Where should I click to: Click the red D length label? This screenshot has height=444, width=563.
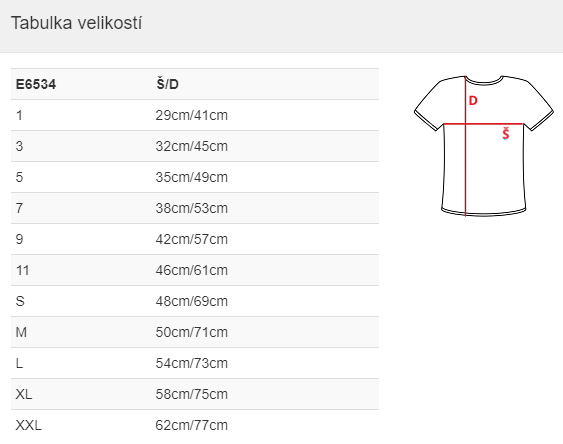[x=473, y=101]
